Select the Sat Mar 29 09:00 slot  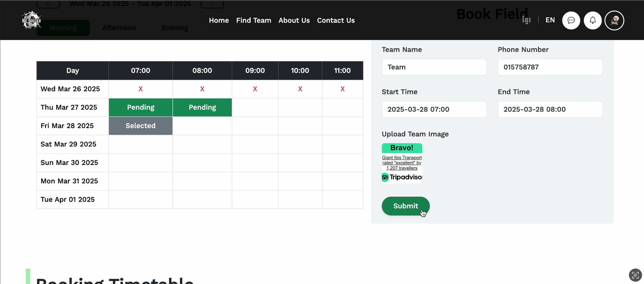click(x=255, y=144)
